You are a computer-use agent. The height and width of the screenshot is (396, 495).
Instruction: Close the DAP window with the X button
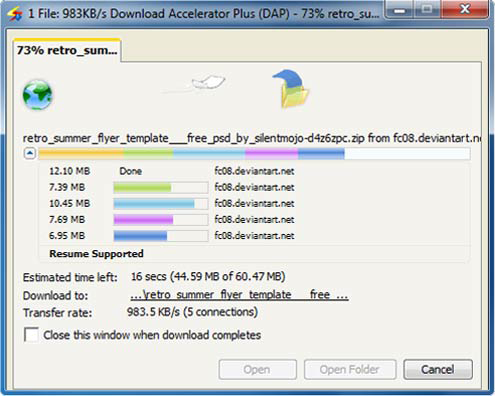(x=465, y=10)
